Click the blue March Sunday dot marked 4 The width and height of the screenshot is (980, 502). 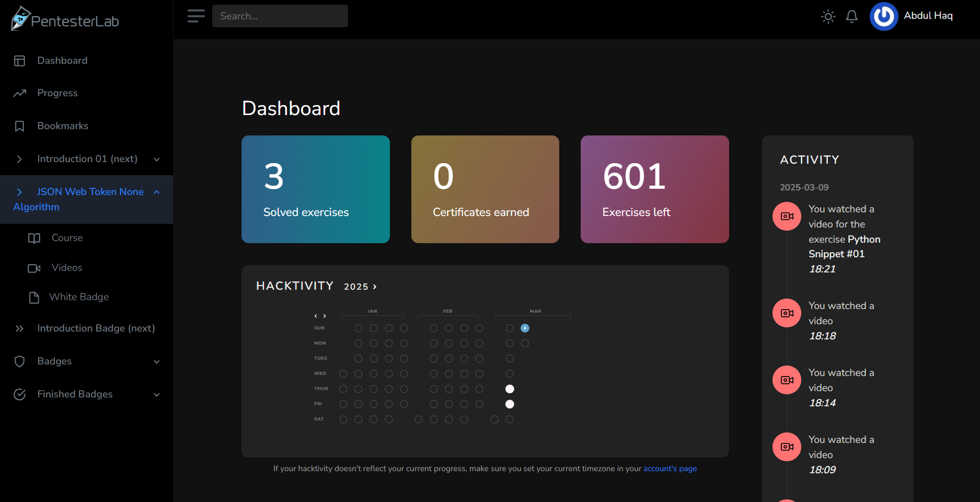click(x=525, y=328)
